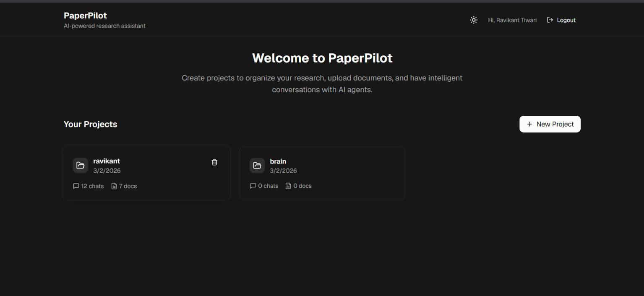Image resolution: width=644 pixels, height=296 pixels.
Task: Click the 'Hi, Ravikant Tiwari' greeting
Action: [512, 20]
